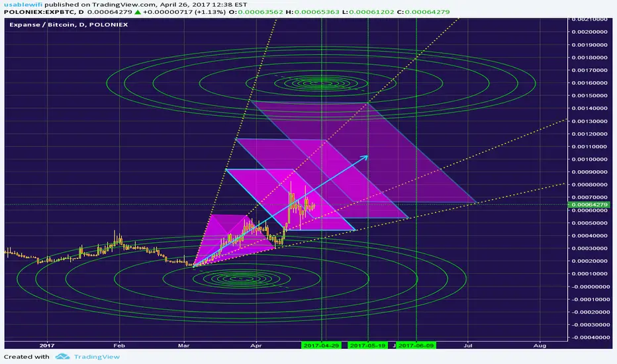Click the Mar label on time axis
The image size is (617, 364).
point(184,345)
